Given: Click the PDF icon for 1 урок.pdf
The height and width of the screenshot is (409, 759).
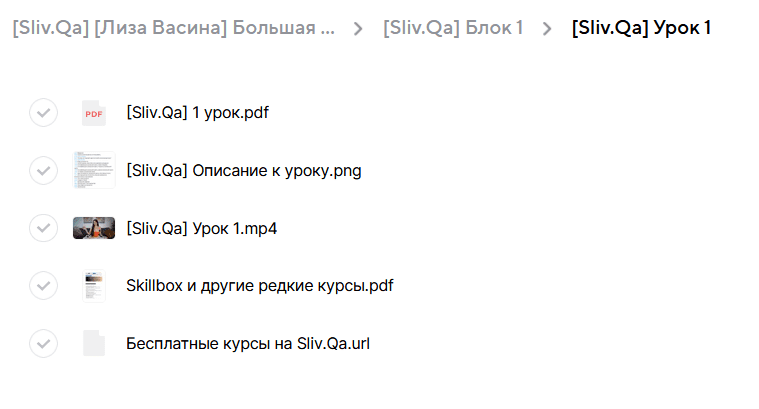Looking at the screenshot, I should [93, 113].
